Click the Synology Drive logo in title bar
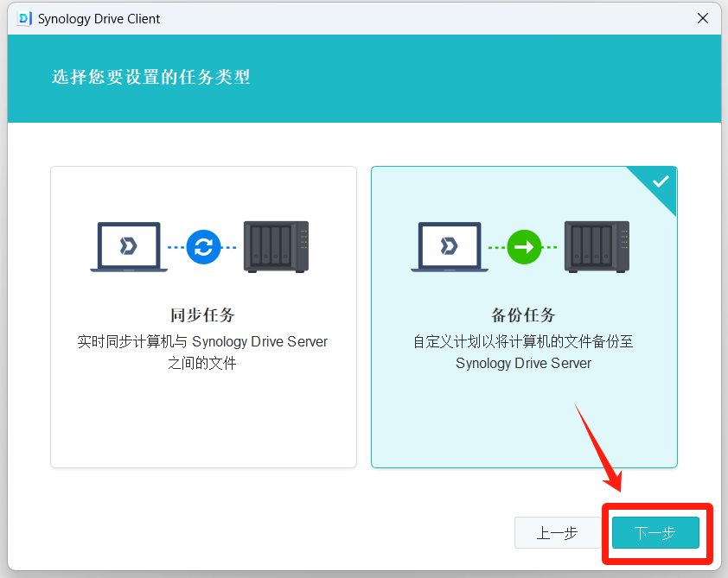Screen dimensions: 728x578 (25, 18)
